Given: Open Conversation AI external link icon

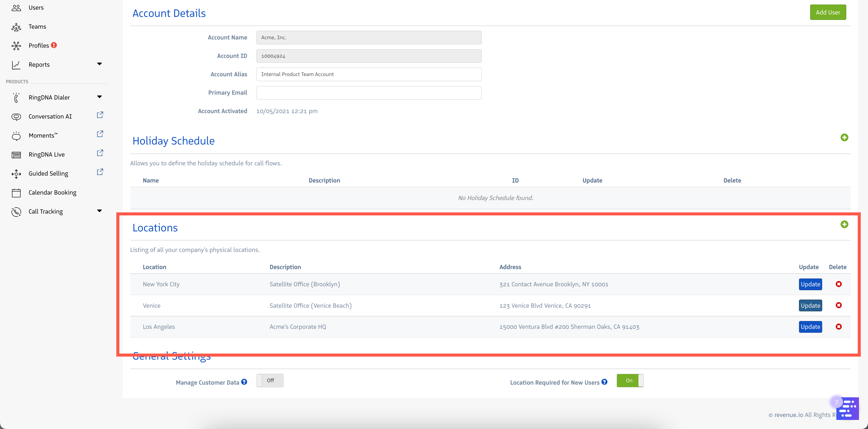Looking at the screenshot, I should tap(100, 115).
